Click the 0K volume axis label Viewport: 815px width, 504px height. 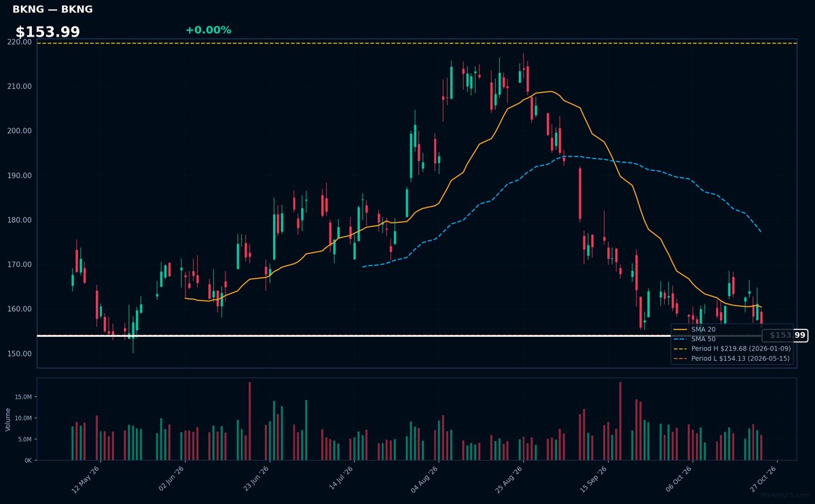[27, 461]
